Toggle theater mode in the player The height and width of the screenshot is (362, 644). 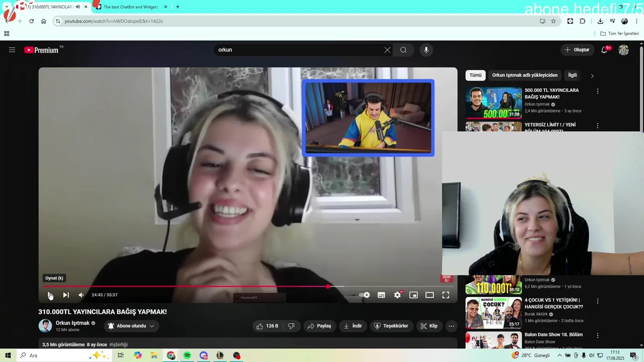click(430, 295)
